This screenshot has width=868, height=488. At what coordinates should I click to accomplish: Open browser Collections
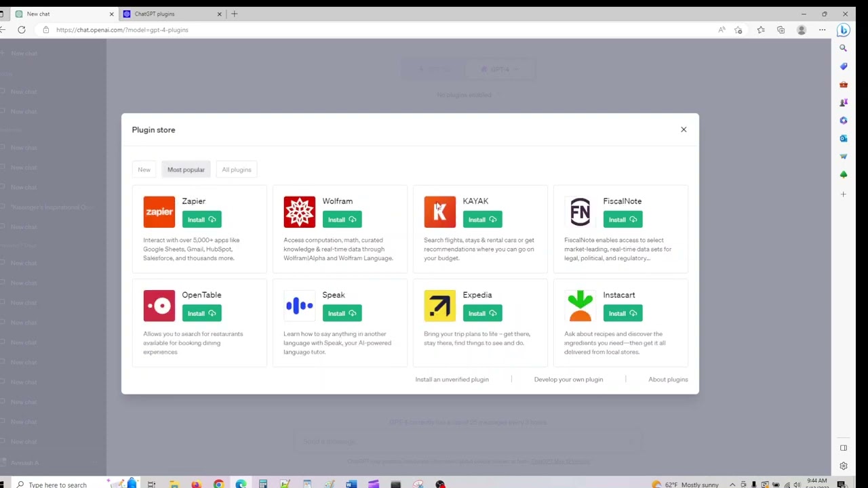tap(781, 30)
